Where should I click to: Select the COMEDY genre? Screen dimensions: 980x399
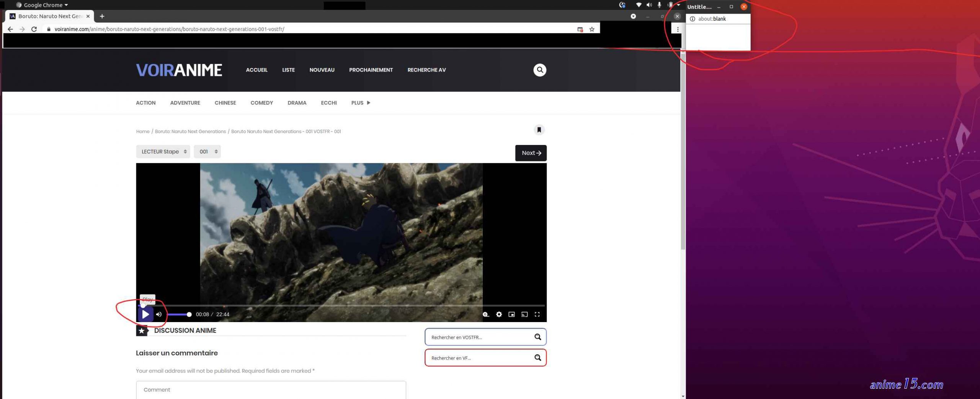pos(261,103)
